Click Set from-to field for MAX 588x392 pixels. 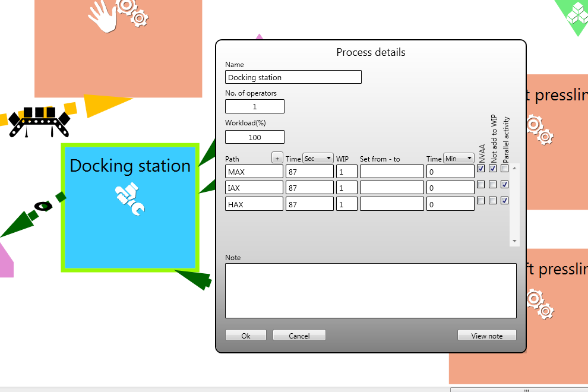pos(392,172)
